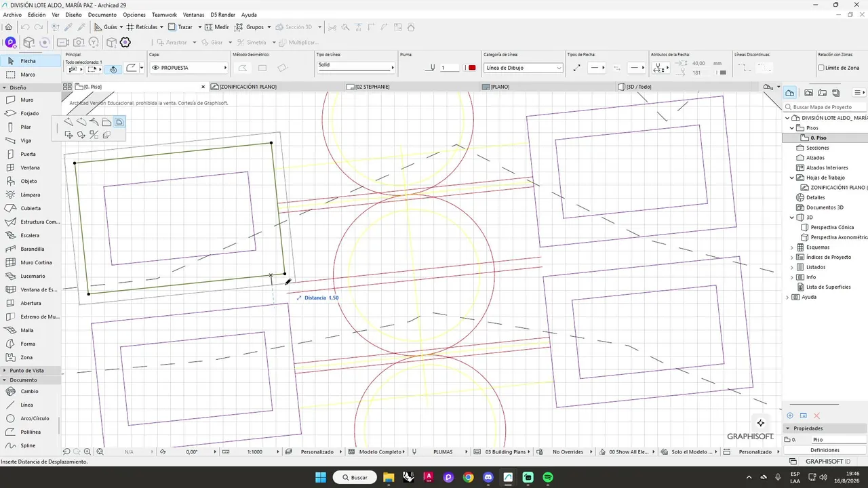868x488 pixels.
Task: Click the Medir measure tool
Action: (x=216, y=27)
